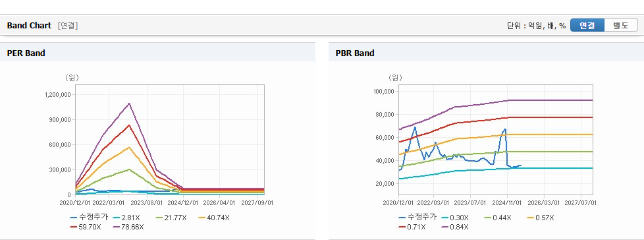Viewport: 644px width, 240px height.
Task: Click the 2024/12/01 x-axis label
Action: click(183, 203)
